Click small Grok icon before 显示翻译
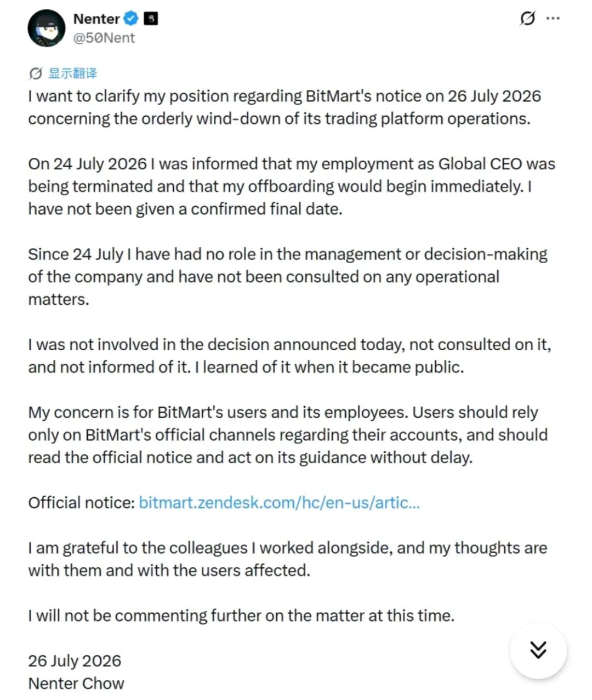592x700 pixels. (36, 73)
